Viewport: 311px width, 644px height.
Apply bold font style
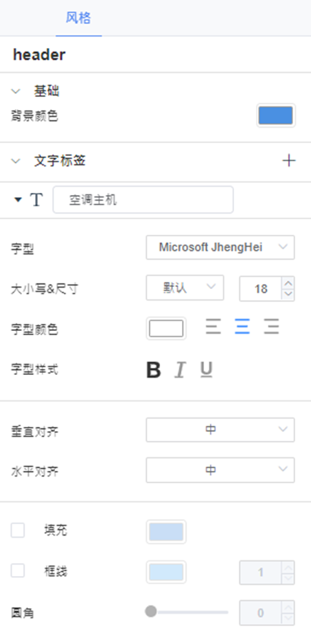point(154,370)
